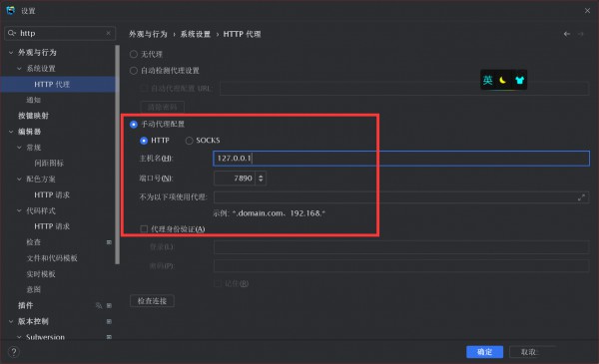The image size is (599, 364).
Task: Click the 检查连接 button
Action: (x=152, y=301)
